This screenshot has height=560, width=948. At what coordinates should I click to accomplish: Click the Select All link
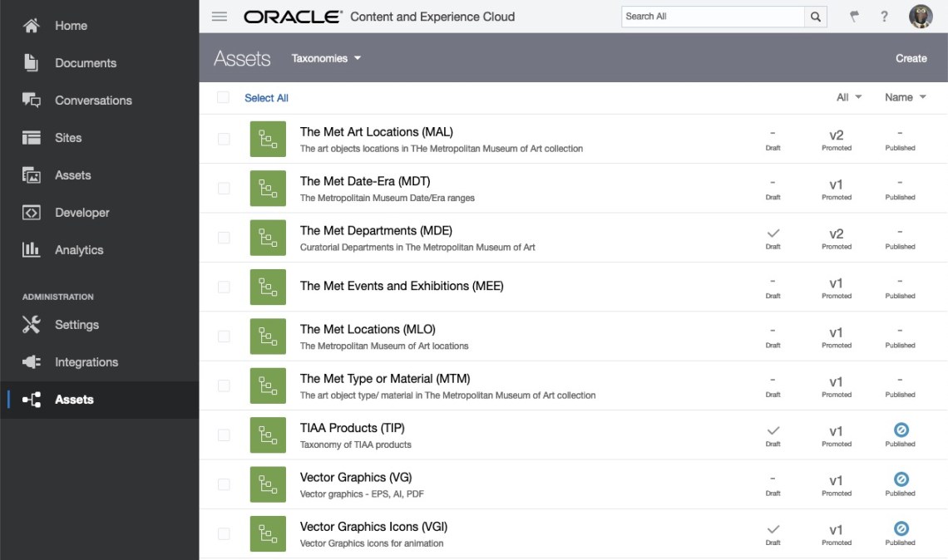point(266,98)
